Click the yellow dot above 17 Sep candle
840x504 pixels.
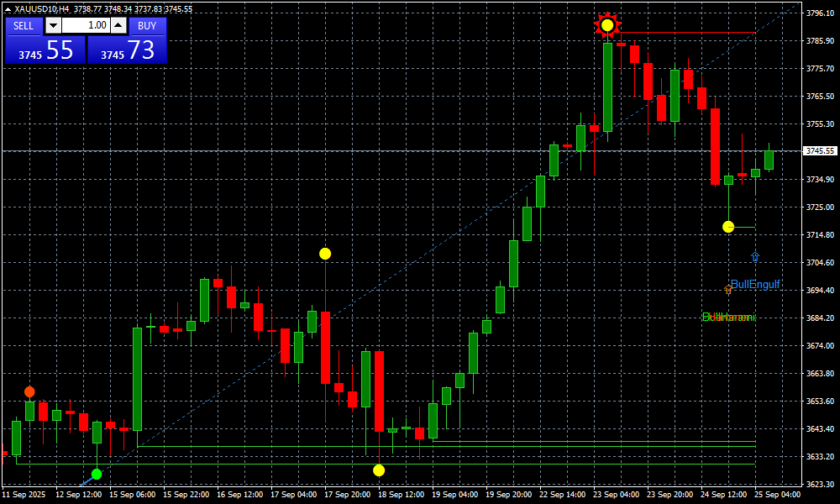[x=325, y=254]
